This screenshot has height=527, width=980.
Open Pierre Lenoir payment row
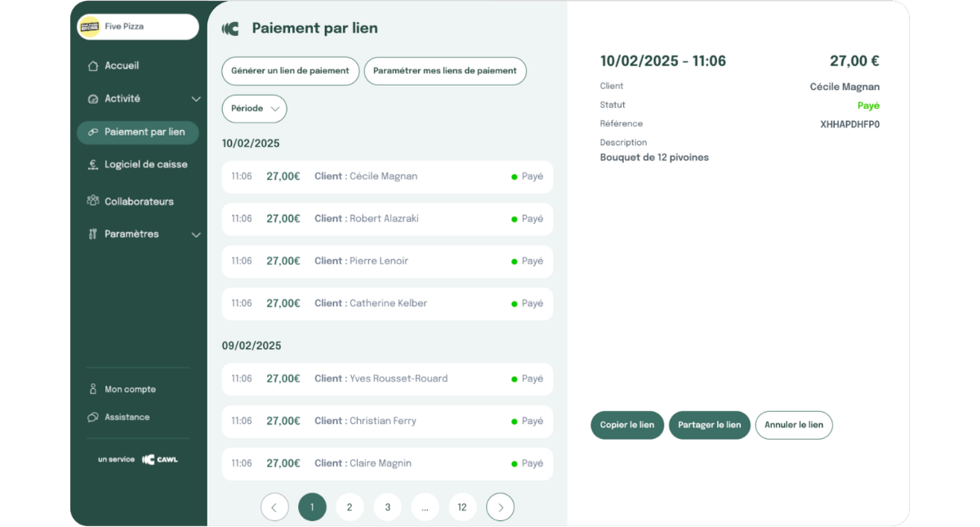(387, 261)
